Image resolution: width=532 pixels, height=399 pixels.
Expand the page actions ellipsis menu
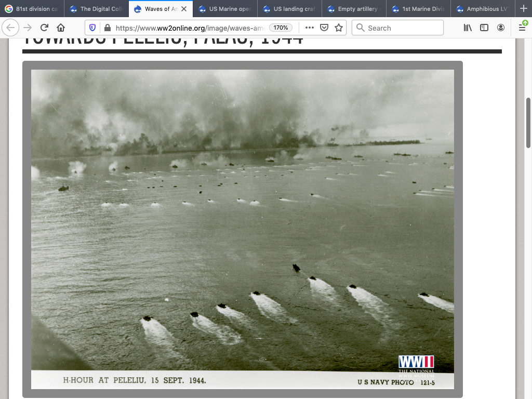click(x=309, y=28)
